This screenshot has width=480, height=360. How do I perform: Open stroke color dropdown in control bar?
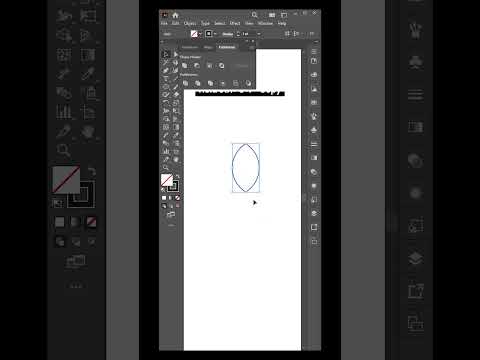(x=215, y=34)
